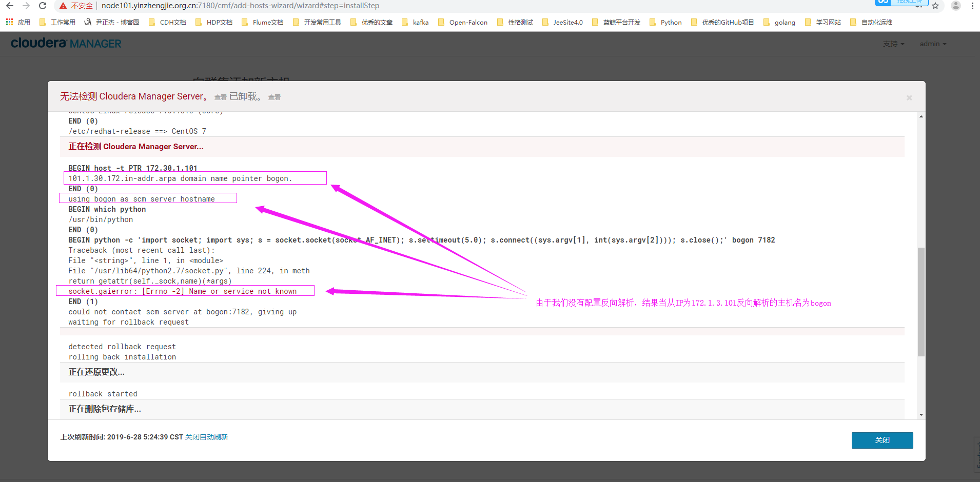Viewport: 980px width, 482px height.
Task: Click the browser forward arrow
Action: (26, 6)
